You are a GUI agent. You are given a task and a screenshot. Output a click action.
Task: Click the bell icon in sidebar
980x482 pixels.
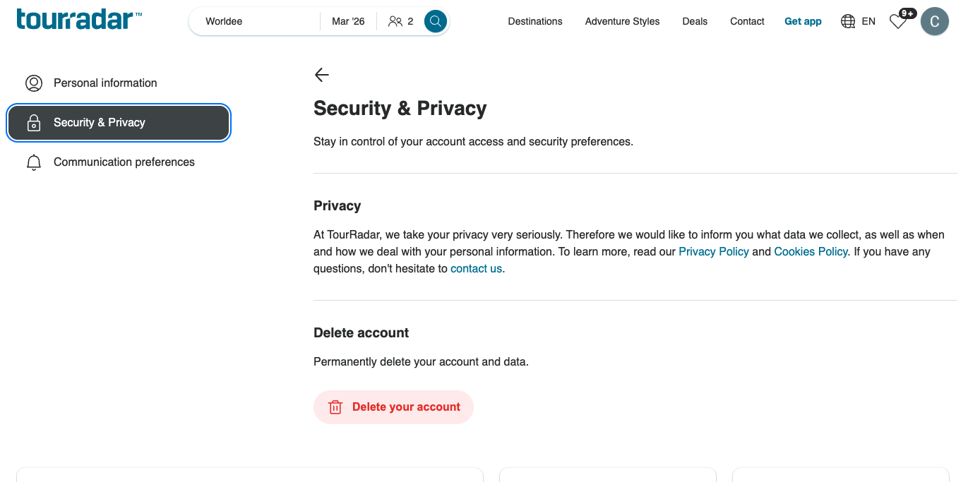[34, 162]
